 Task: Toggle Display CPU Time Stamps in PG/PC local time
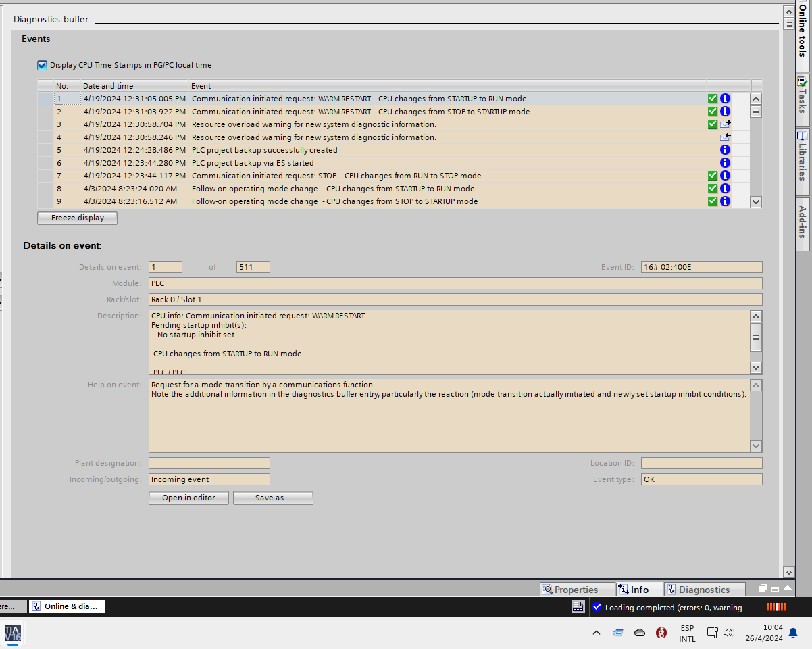(42, 65)
